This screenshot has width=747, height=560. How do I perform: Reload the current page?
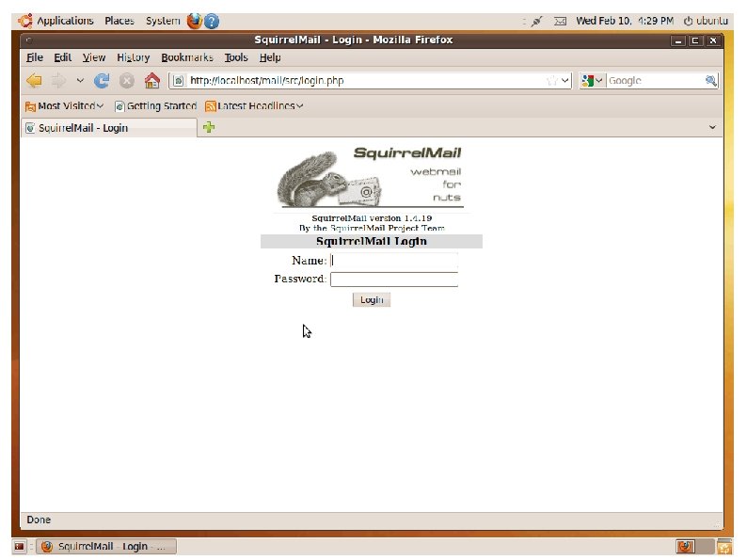click(x=102, y=81)
